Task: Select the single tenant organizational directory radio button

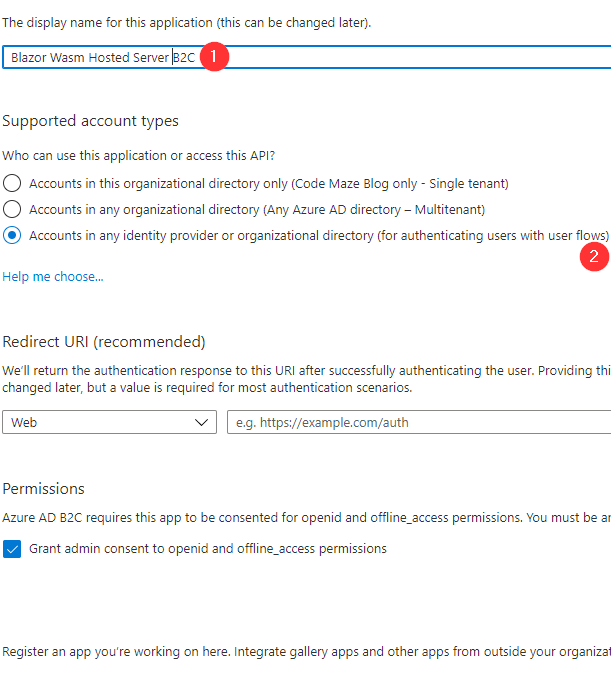Action: coord(12,184)
